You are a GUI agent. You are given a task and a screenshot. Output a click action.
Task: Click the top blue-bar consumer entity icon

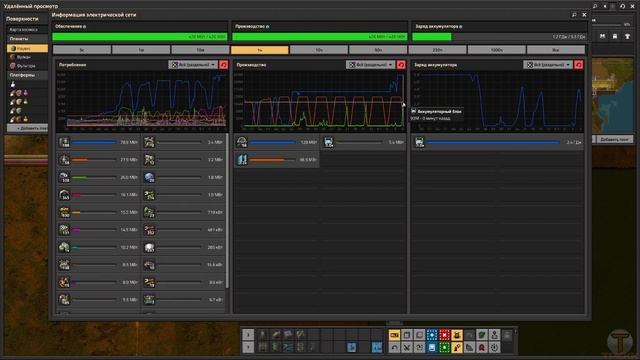[x=64, y=142]
